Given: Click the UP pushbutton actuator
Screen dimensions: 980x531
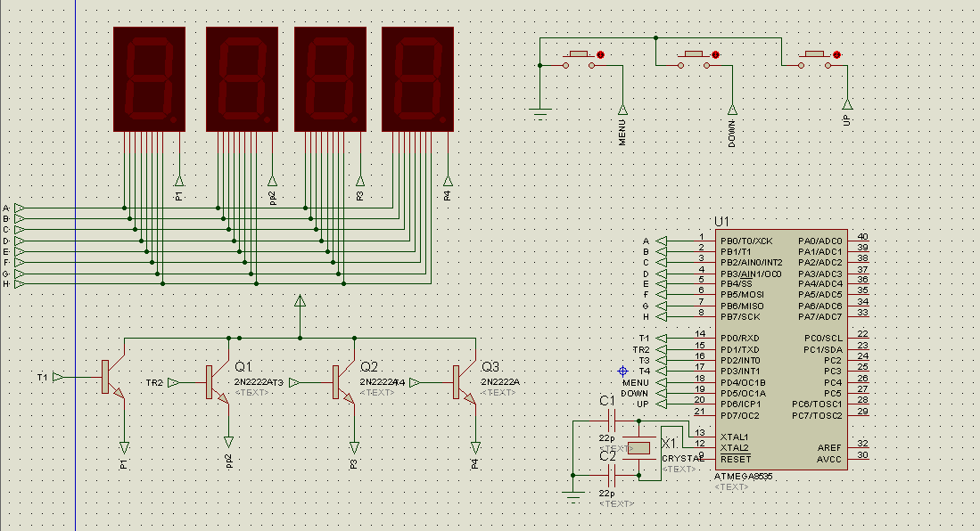Looking at the screenshot, I should (x=814, y=54).
